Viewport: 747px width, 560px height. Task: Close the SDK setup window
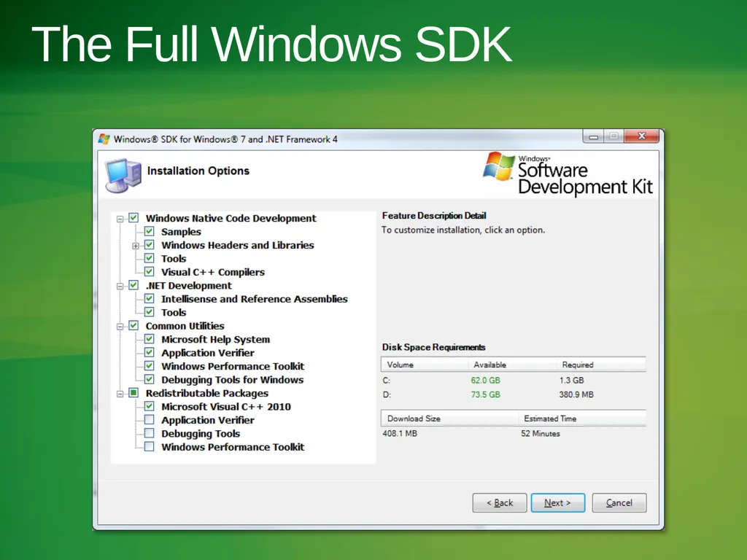click(x=642, y=136)
